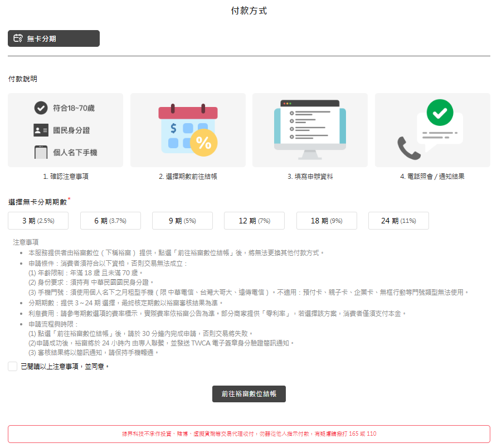Click the computer form illustration
This screenshot has height=448, width=497.
click(310, 130)
